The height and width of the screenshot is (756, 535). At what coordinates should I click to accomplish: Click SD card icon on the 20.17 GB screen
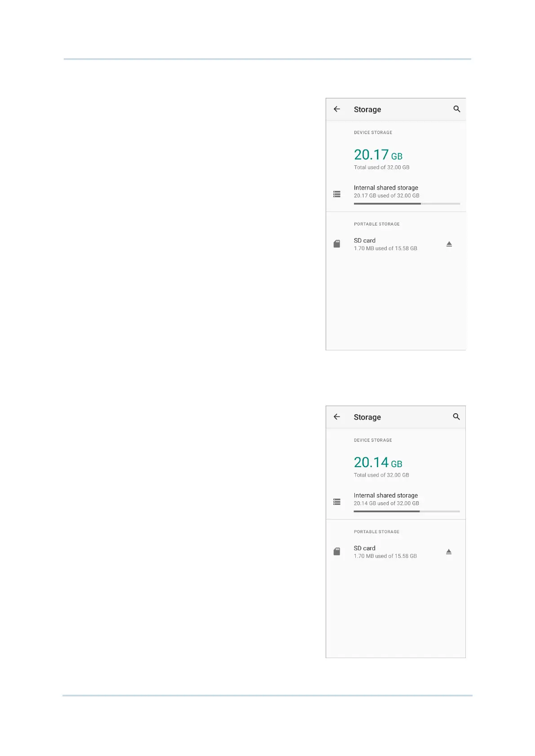[x=337, y=244]
